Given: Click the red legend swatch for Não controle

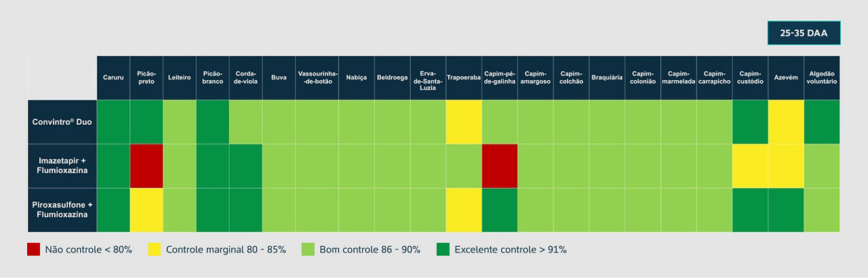Looking at the screenshot, I should point(33,250).
